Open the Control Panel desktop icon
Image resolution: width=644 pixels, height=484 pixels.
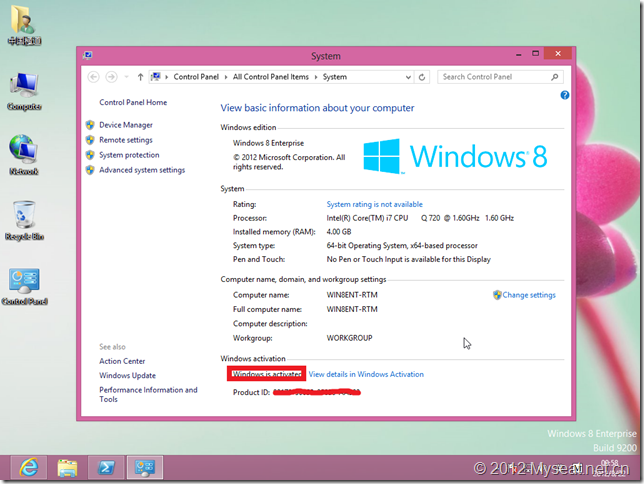(24, 286)
